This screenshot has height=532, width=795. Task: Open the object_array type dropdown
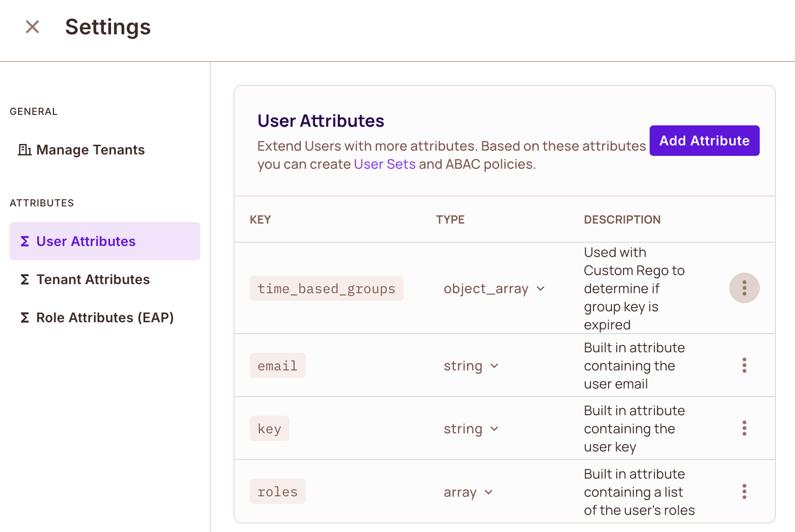pyautogui.click(x=494, y=288)
